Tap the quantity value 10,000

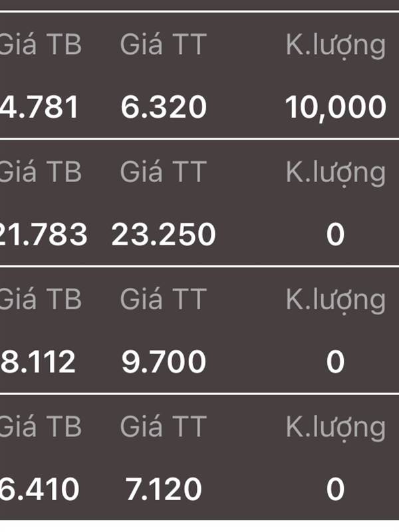tap(336, 108)
